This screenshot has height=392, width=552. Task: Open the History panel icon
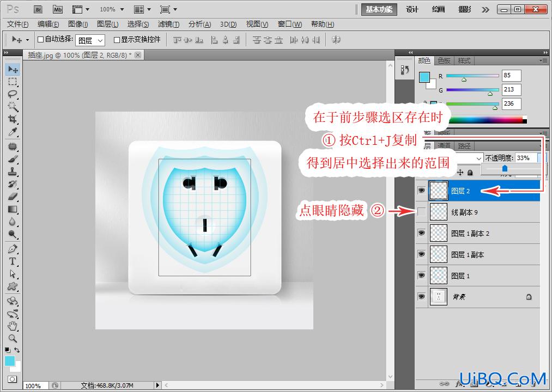click(405, 70)
